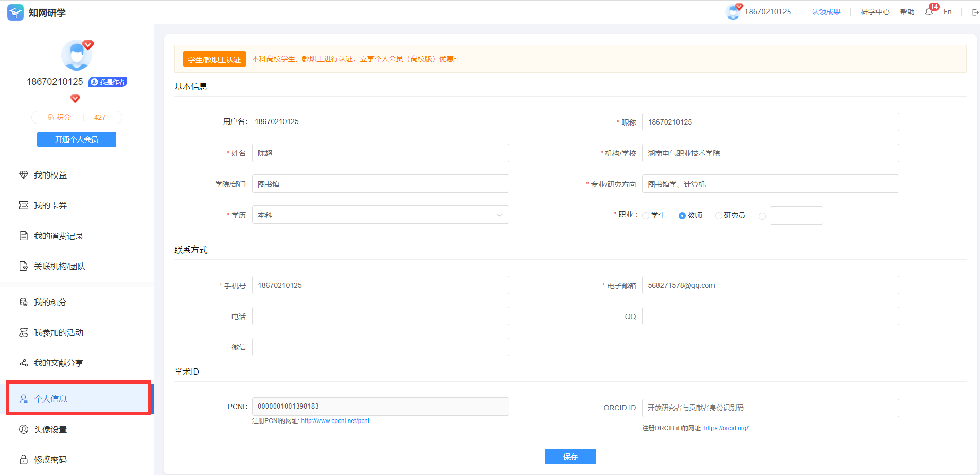
Task: Click the 积分 coin icon
Action: coord(51,117)
